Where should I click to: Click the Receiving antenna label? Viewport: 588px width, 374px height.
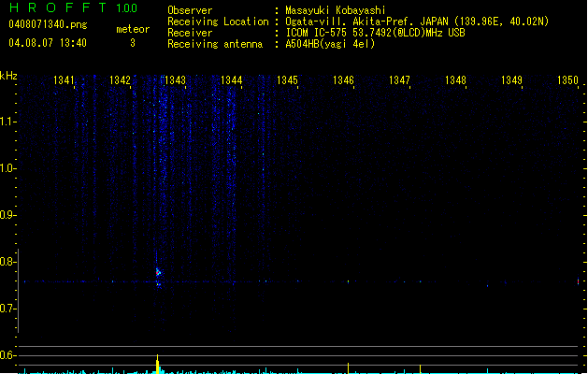coord(215,44)
